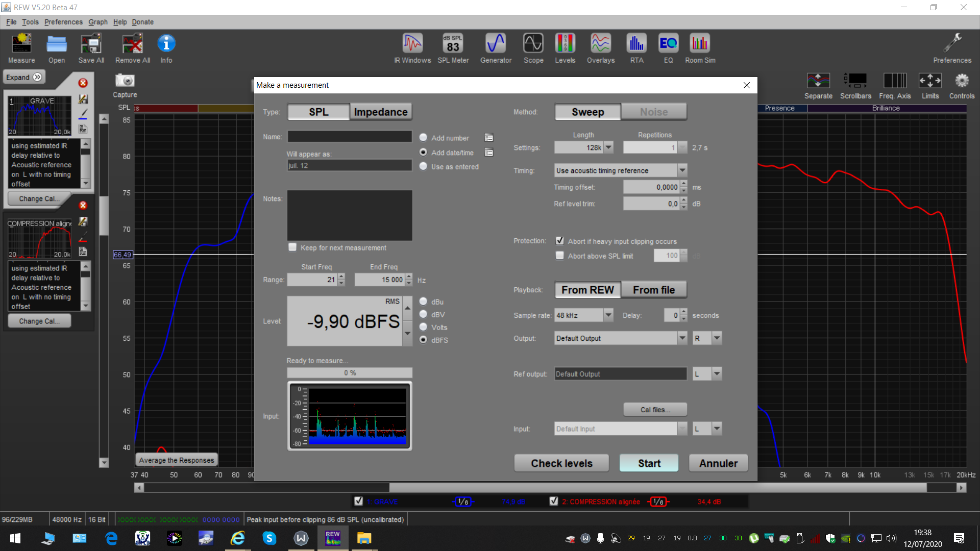980x551 pixels.
Task: Click the Check levels button
Action: pyautogui.click(x=561, y=463)
